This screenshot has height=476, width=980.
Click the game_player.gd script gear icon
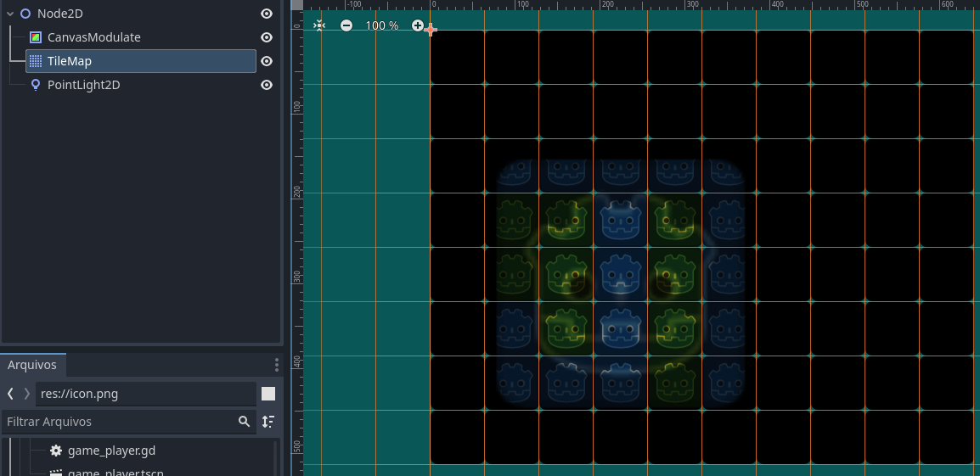(56, 451)
